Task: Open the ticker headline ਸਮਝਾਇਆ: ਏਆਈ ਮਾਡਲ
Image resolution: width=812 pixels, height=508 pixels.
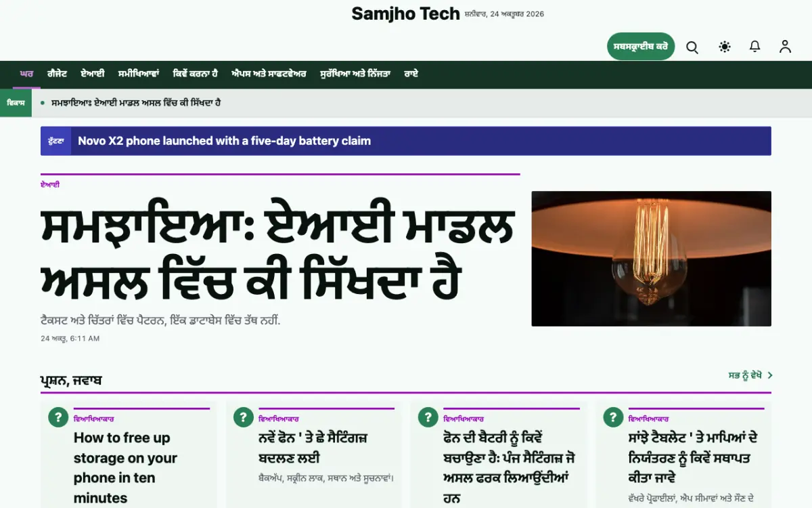Action: click(x=136, y=103)
